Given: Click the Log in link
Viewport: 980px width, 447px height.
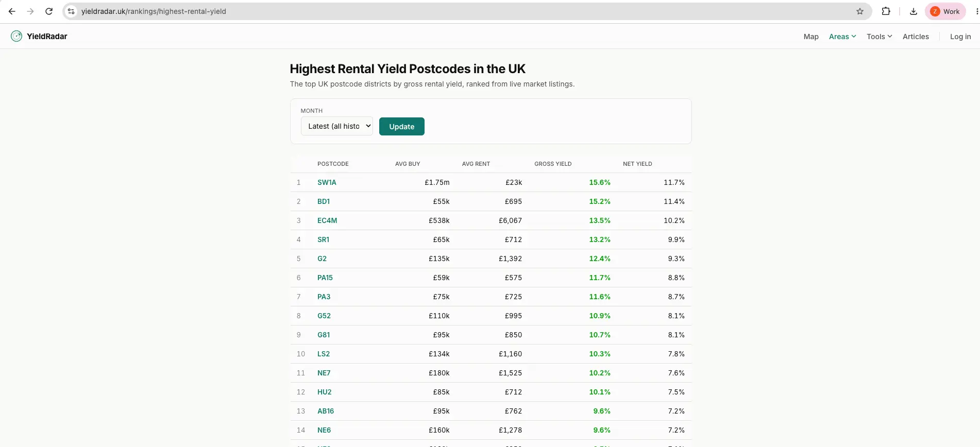Looking at the screenshot, I should (x=960, y=37).
